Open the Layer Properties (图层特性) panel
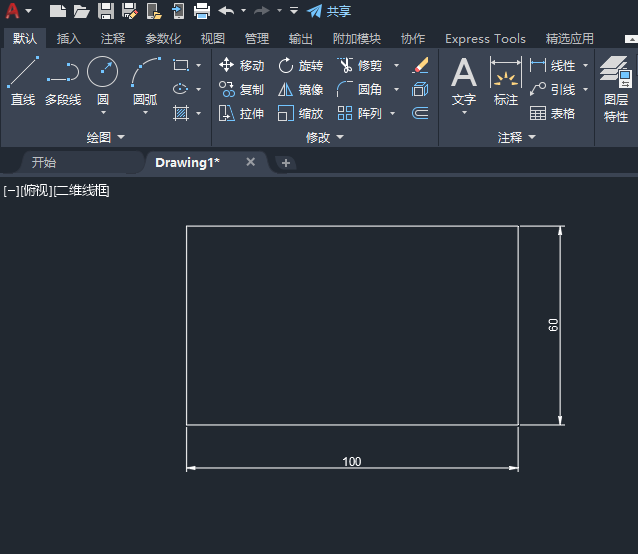Screen dimensions: 638x554 point(616,88)
